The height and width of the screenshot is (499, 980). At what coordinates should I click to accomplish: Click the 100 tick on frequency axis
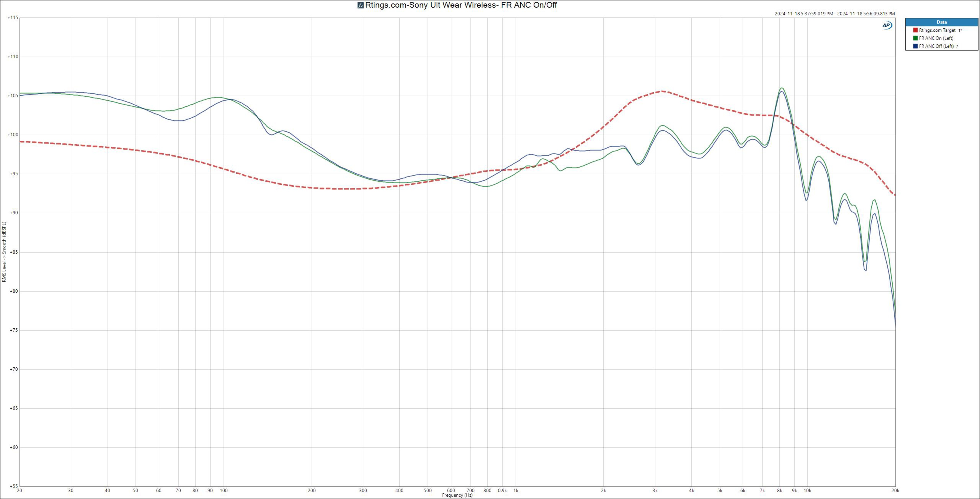[224, 491]
